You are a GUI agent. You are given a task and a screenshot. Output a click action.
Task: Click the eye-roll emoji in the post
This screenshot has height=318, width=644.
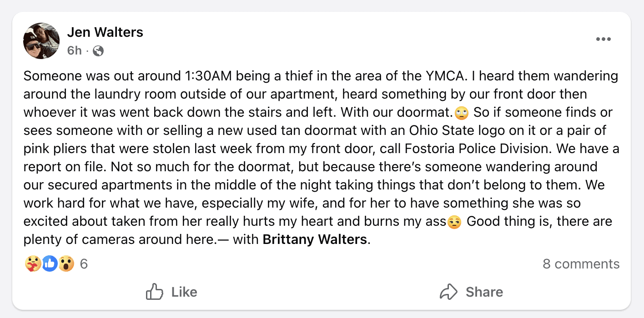pos(461,112)
